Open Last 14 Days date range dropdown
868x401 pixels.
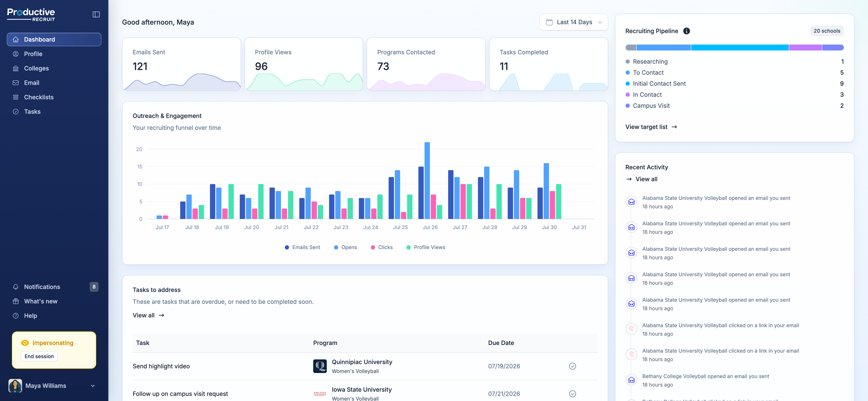click(x=573, y=22)
